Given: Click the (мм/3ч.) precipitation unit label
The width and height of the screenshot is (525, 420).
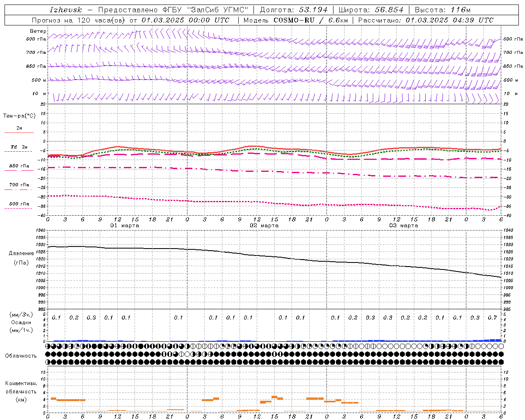Looking at the screenshot, I should point(21,315).
